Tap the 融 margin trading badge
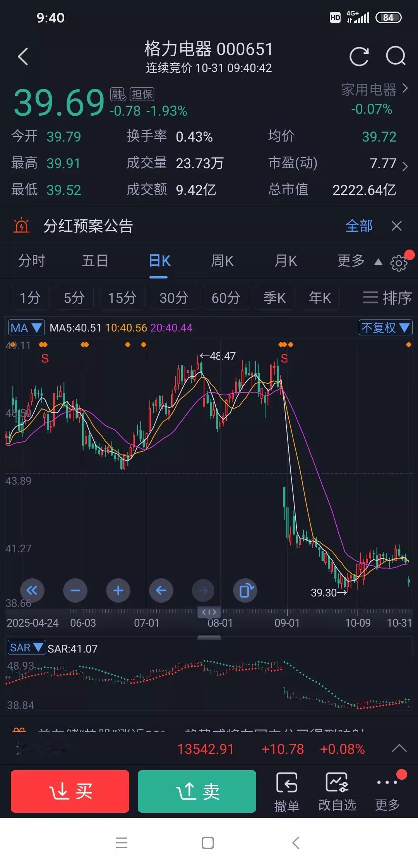 (118, 94)
